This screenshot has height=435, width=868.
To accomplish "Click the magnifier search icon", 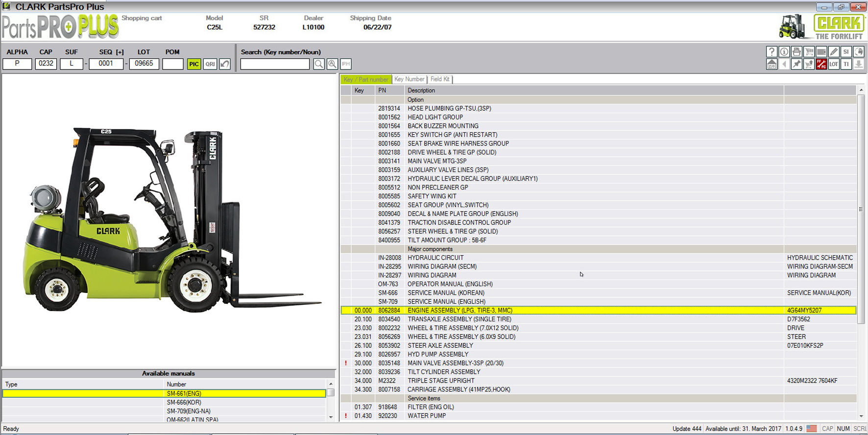I will [x=318, y=64].
